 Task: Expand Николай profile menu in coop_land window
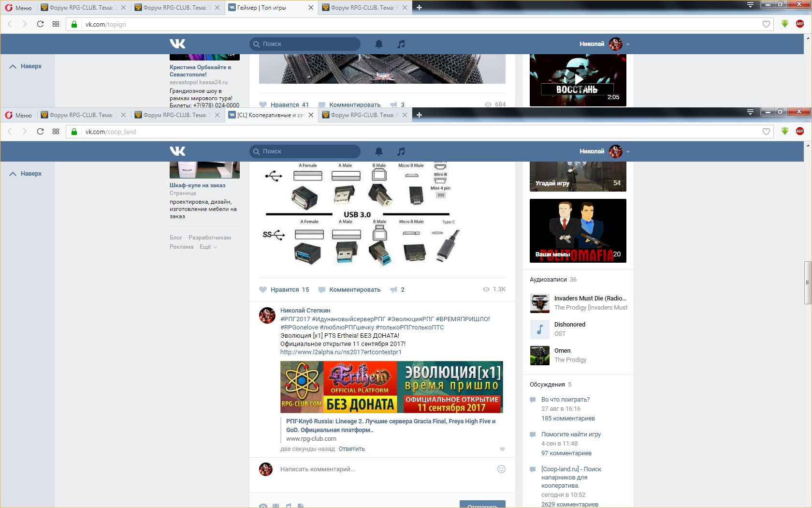[x=605, y=151]
